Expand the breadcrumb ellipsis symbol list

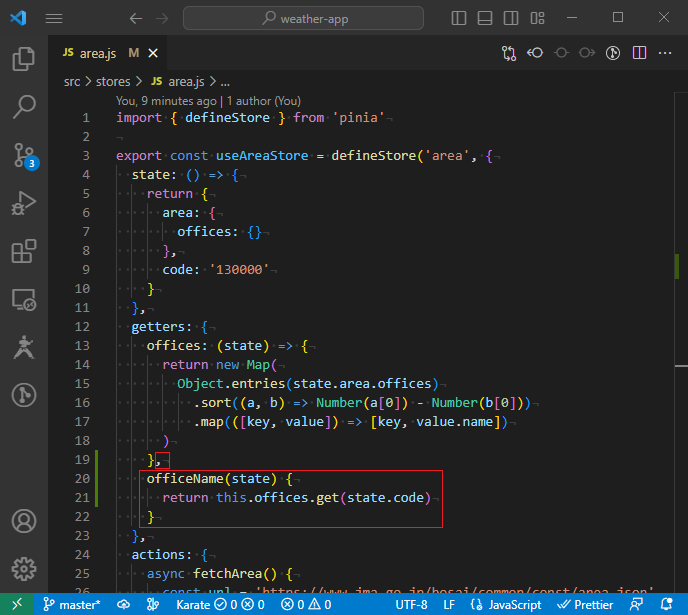pos(225,82)
